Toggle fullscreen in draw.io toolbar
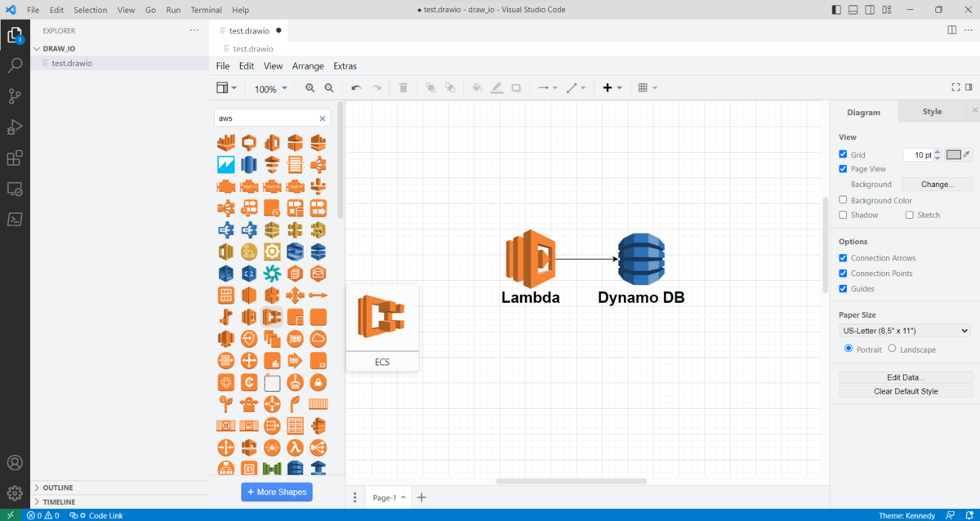This screenshot has width=980, height=521. pyautogui.click(x=955, y=87)
